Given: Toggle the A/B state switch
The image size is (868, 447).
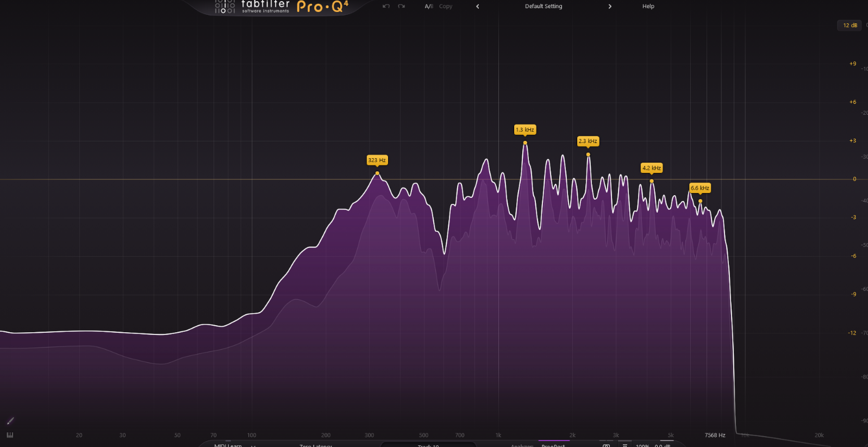Looking at the screenshot, I should pos(429,7).
